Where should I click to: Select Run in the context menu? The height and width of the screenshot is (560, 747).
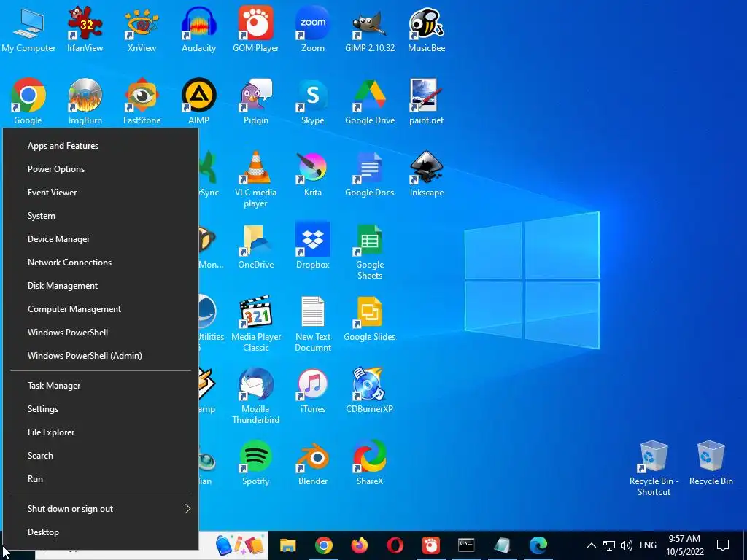tap(101, 479)
